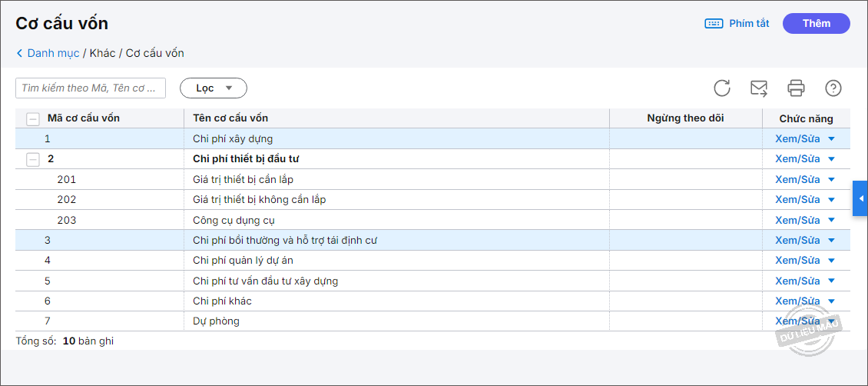Click the keyboard shortcut icon
The width and height of the screenshot is (868, 386).
[x=714, y=24]
